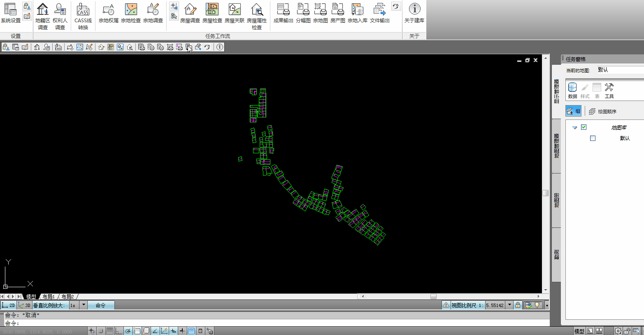Click the 命令 button
Viewport: 644px width, 335px height.
pos(101,305)
